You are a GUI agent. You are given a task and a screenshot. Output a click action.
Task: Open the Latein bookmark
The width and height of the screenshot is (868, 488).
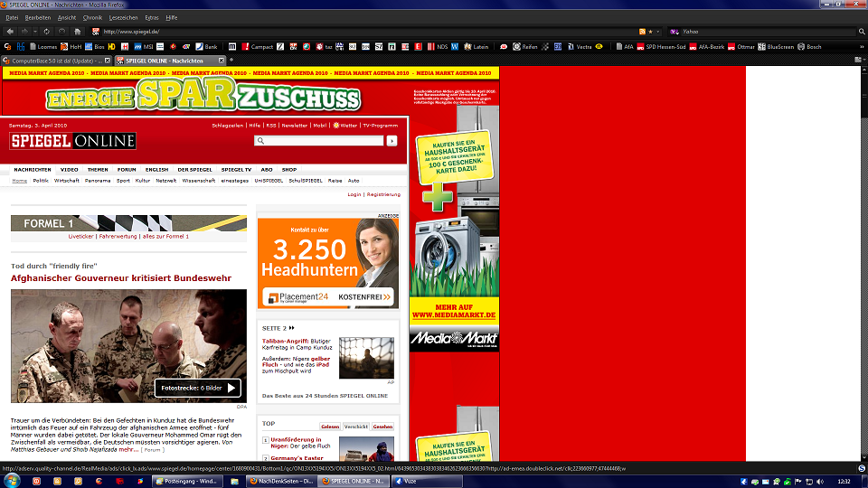click(x=476, y=47)
